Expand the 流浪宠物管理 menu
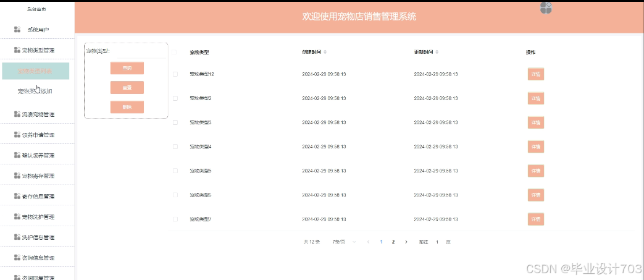Screen dimensions: 644x280 pos(37,114)
